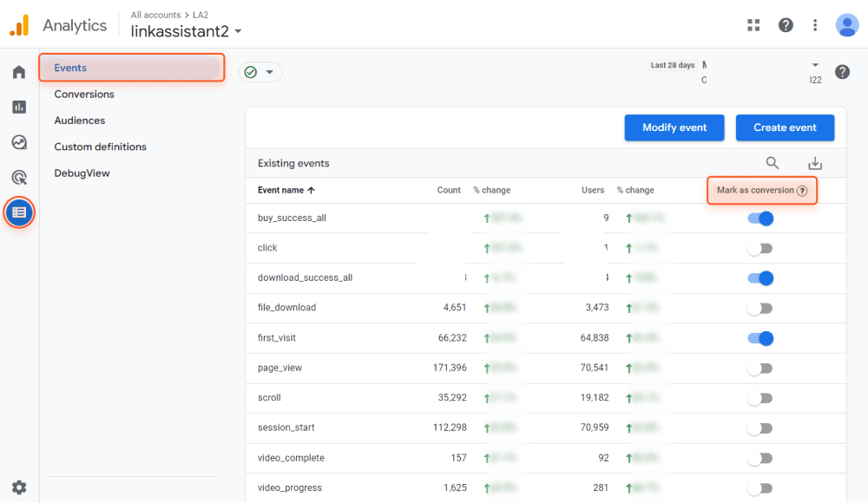
Task: Click the Existing events heading
Action: pos(293,163)
